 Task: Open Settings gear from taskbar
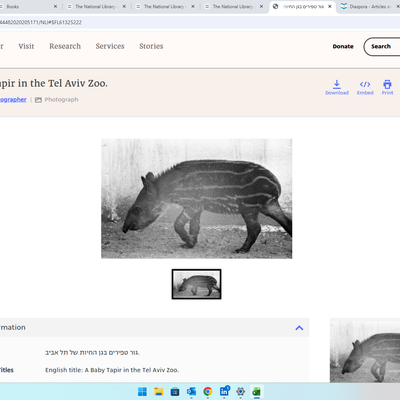point(240,392)
